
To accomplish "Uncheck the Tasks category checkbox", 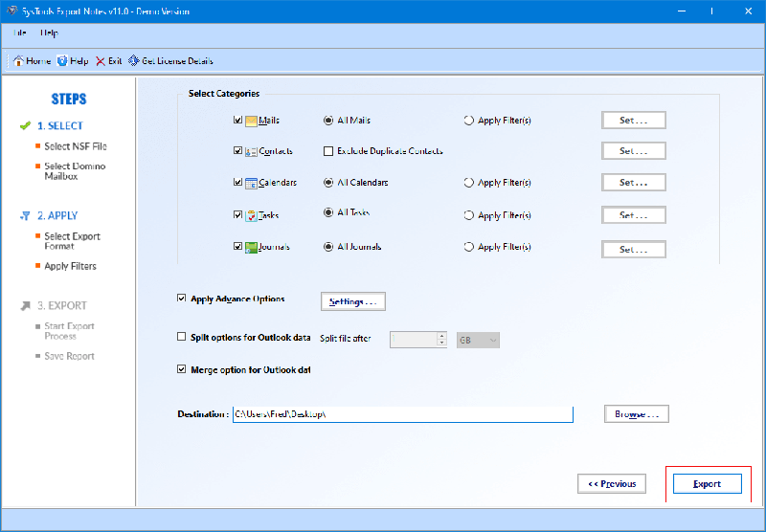I will pos(237,214).
